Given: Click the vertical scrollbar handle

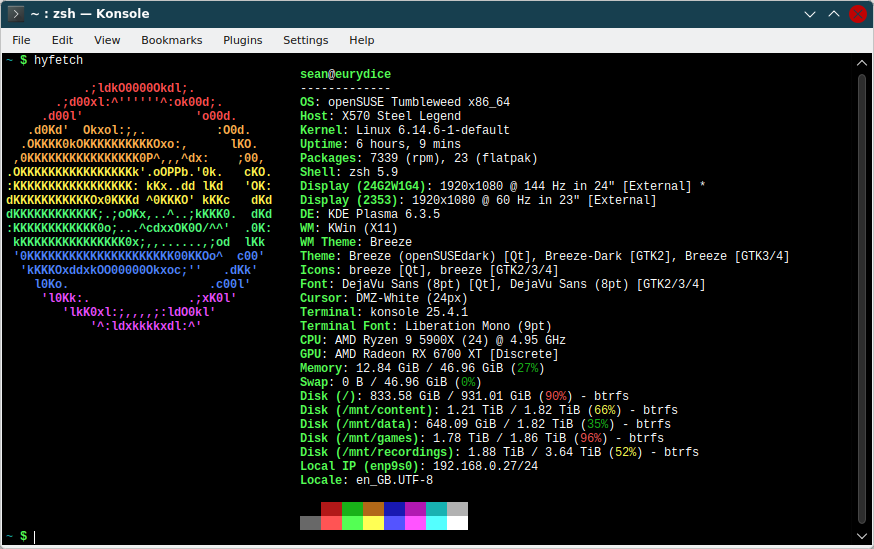Looking at the screenshot, I should click(x=862, y=300).
